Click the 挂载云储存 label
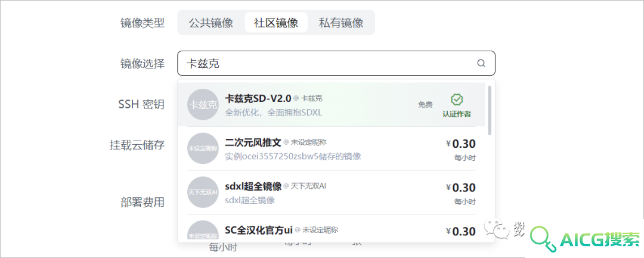 [x=137, y=145]
